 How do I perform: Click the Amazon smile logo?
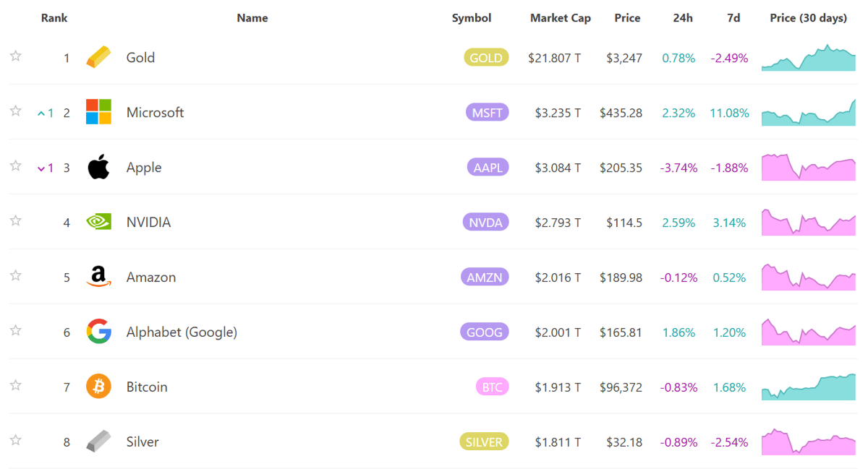pyautogui.click(x=98, y=277)
